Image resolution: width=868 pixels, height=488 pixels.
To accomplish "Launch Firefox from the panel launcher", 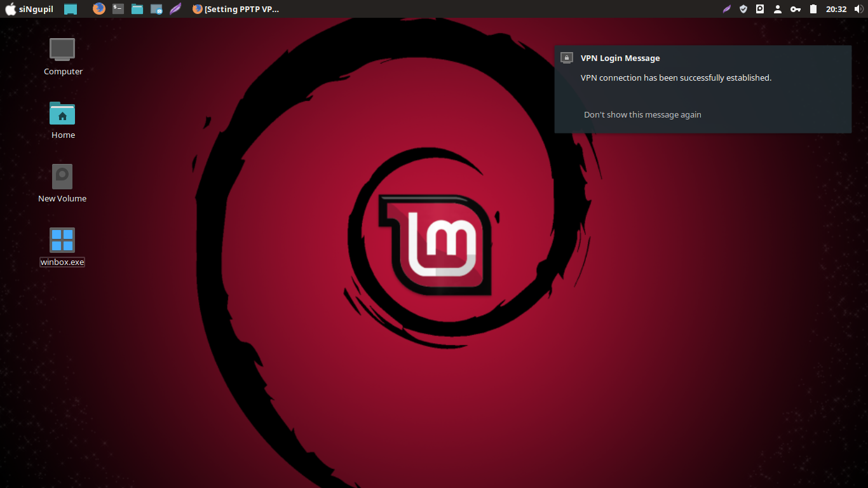I will point(98,9).
